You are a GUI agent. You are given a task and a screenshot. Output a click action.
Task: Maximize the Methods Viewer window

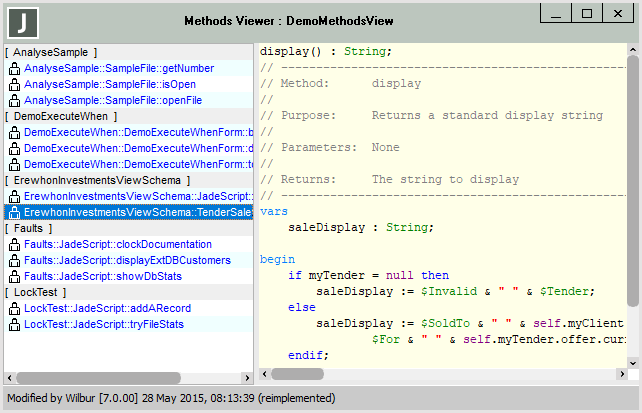pos(587,14)
